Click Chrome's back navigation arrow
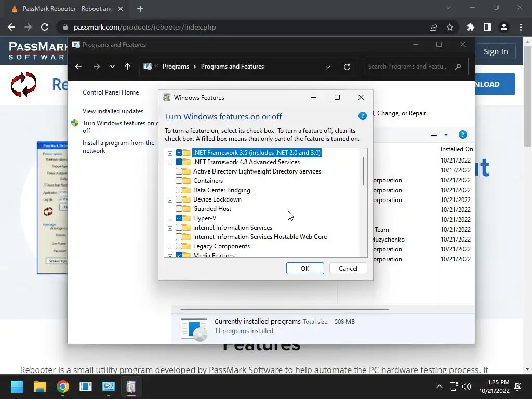The height and width of the screenshot is (399, 532). [11, 27]
